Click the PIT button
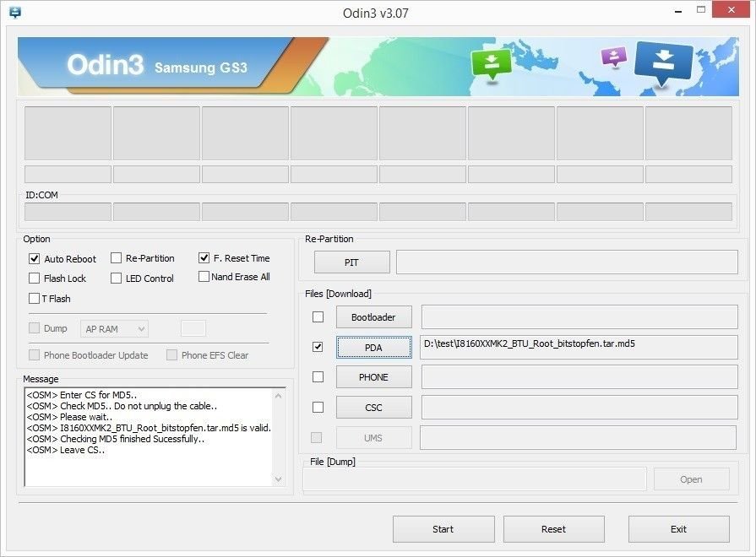Viewport: 756px width, 557px height. 351,262
